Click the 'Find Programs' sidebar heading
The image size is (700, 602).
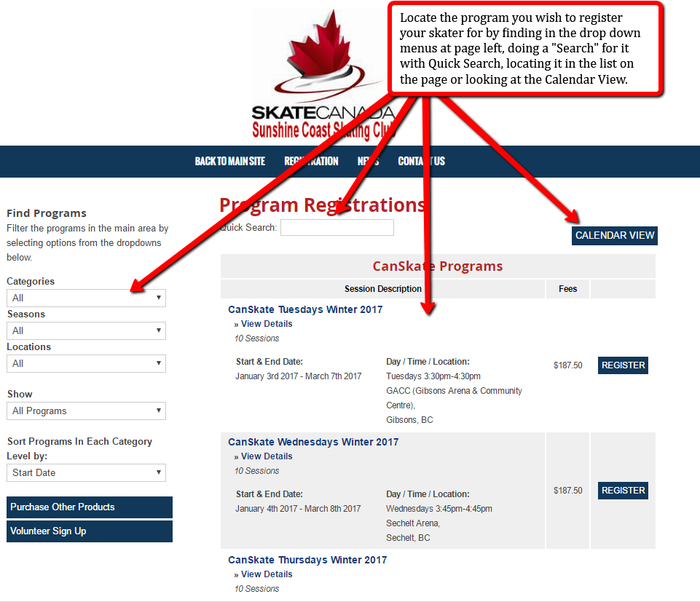click(47, 213)
